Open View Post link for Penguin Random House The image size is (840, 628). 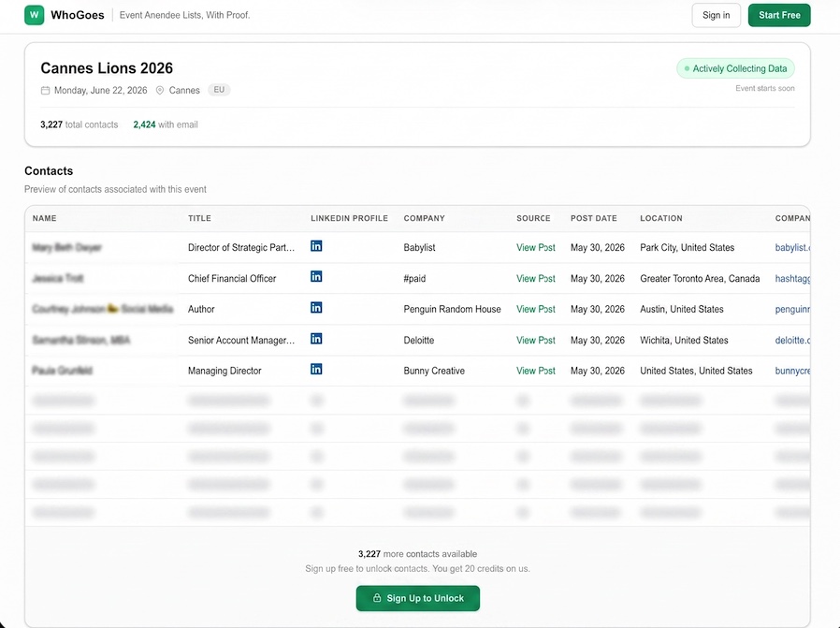coord(536,309)
